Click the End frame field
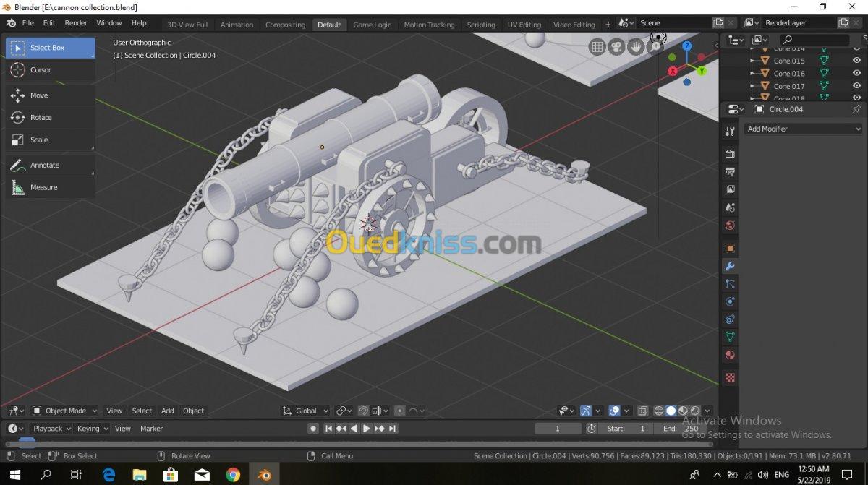868x485 pixels. click(681, 429)
